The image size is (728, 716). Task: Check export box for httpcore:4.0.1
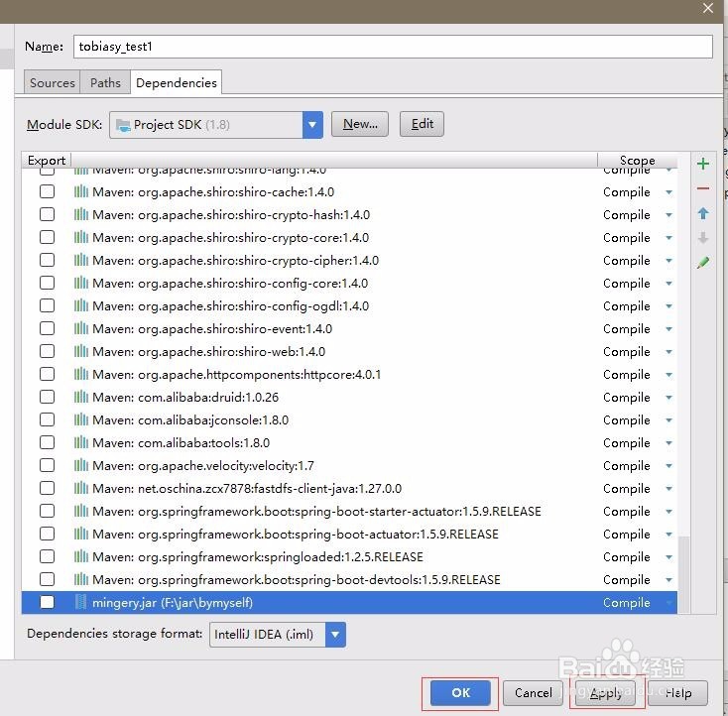(x=47, y=374)
